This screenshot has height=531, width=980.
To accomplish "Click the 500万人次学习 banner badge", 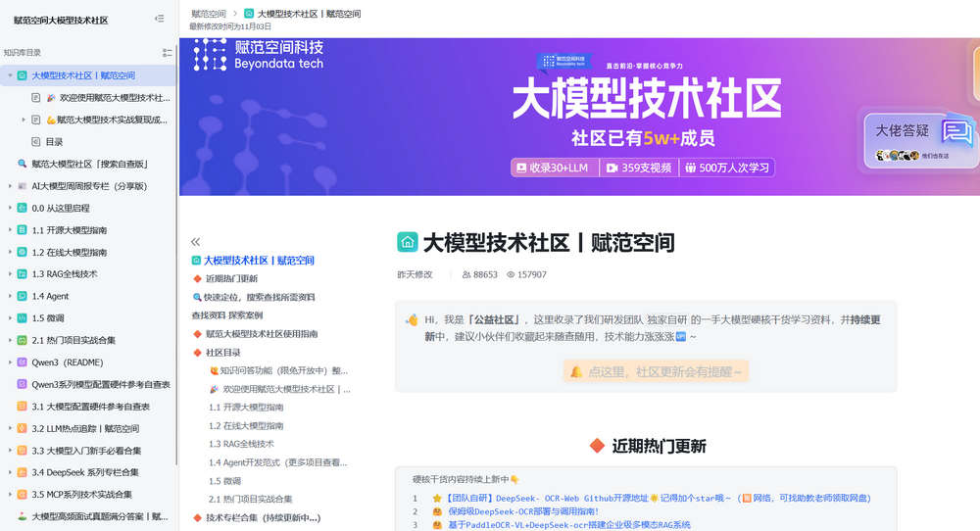I will coord(727,168).
